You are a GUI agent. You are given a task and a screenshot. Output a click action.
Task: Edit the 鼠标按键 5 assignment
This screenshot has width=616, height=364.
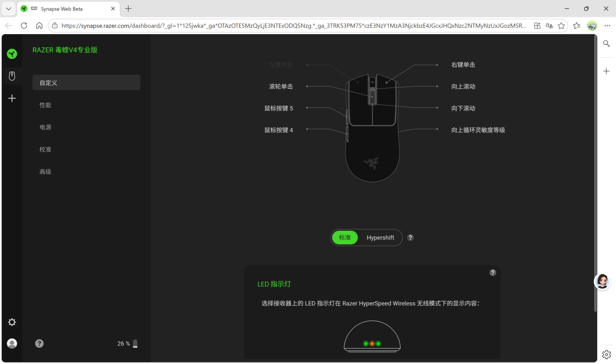click(279, 108)
